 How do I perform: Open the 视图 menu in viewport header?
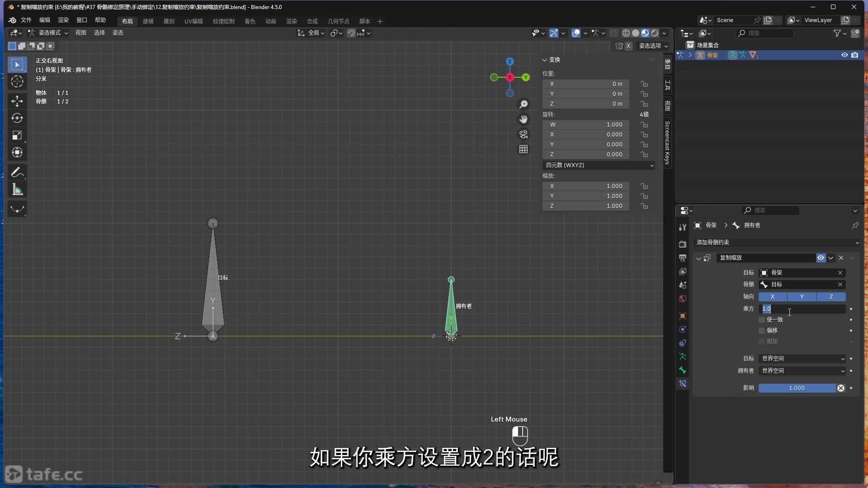point(81,33)
